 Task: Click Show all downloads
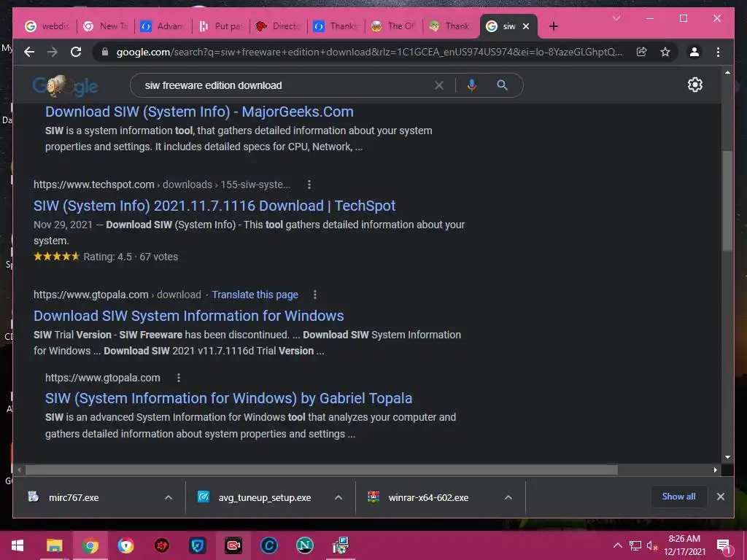pyautogui.click(x=678, y=496)
